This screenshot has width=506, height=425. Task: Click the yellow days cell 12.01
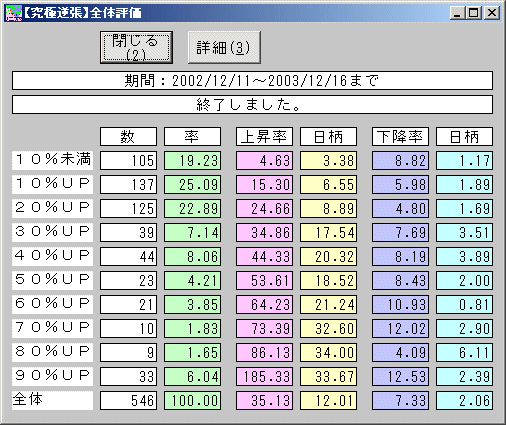pyautogui.click(x=328, y=400)
